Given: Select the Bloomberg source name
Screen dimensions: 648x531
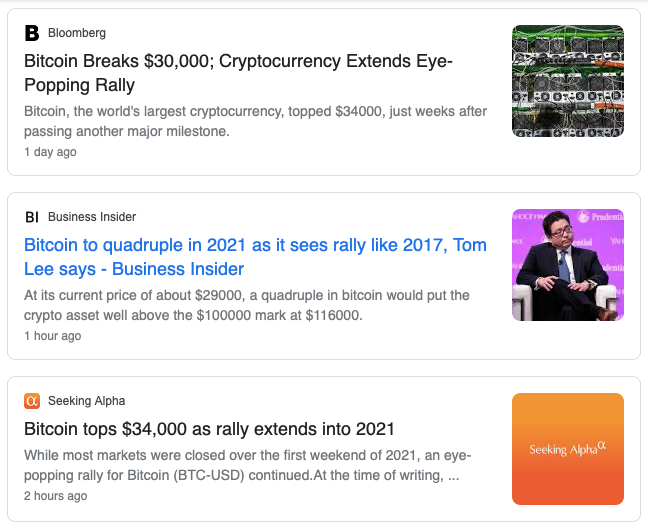Looking at the screenshot, I should [77, 33].
